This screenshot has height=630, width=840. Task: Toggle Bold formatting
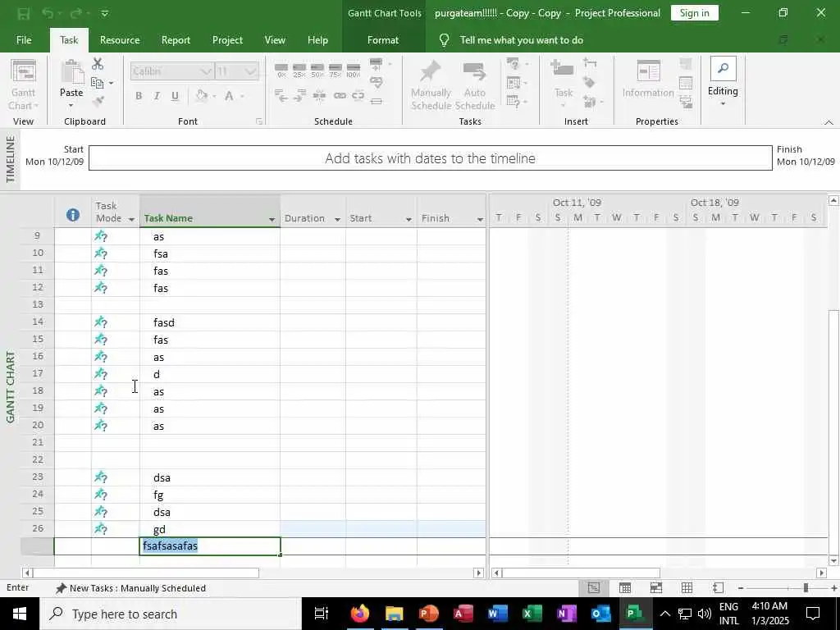(139, 96)
